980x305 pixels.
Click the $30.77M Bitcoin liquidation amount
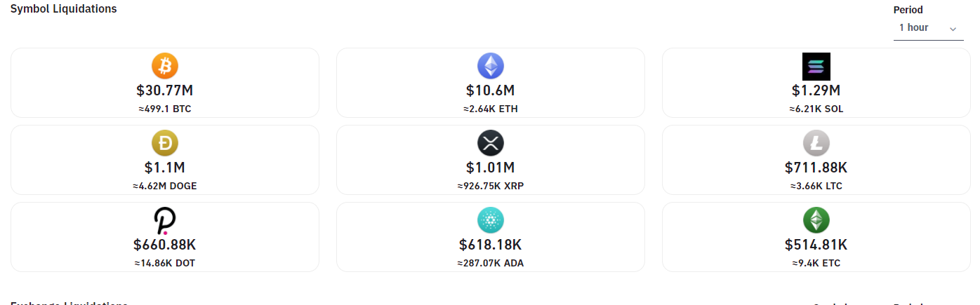165,90
